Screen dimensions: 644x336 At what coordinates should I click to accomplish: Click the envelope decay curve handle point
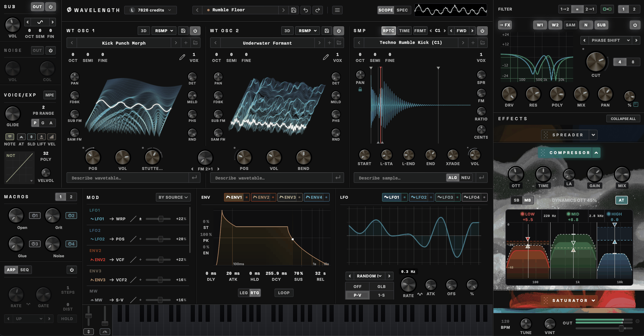tap(292, 239)
